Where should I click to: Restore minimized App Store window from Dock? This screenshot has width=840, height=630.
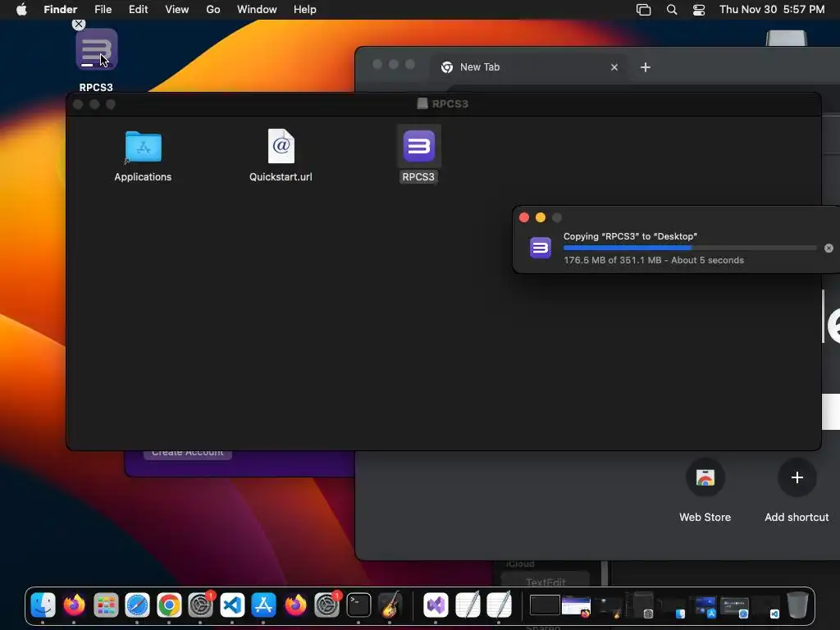tap(705, 606)
